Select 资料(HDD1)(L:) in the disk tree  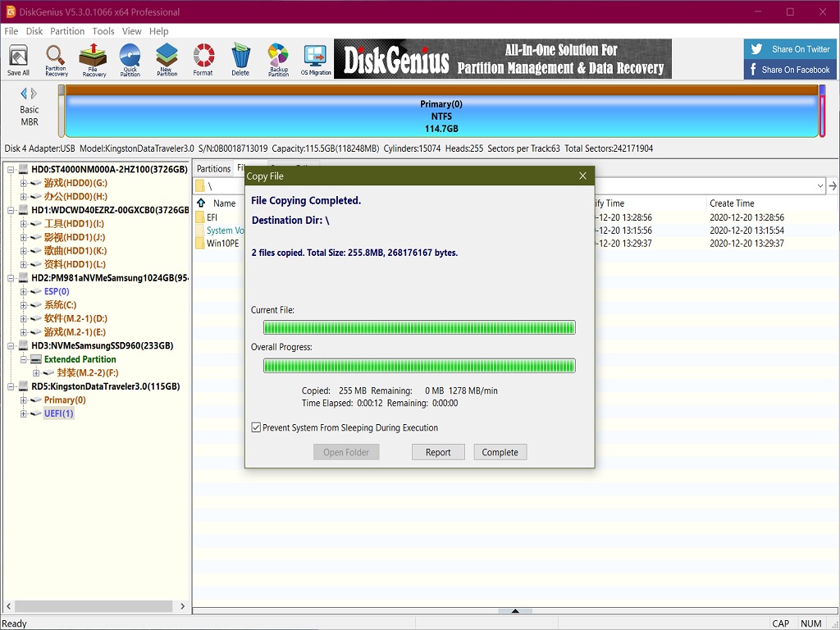click(75, 264)
